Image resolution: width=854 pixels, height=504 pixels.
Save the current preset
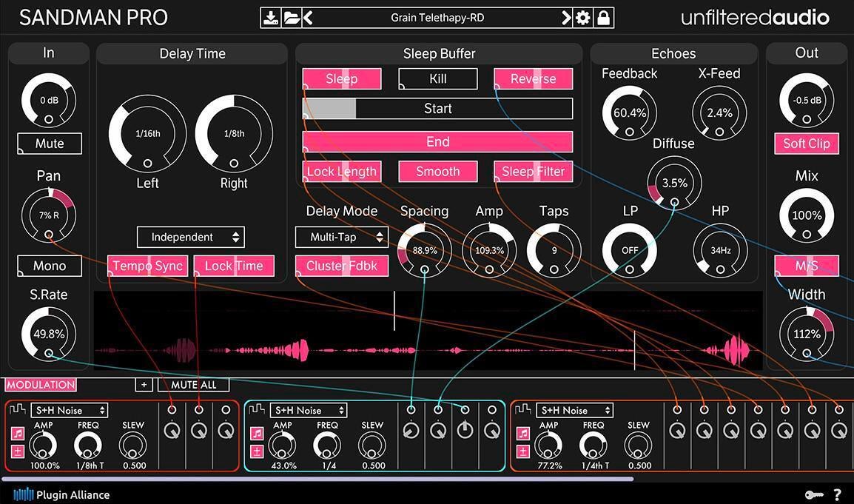pyautogui.click(x=271, y=16)
